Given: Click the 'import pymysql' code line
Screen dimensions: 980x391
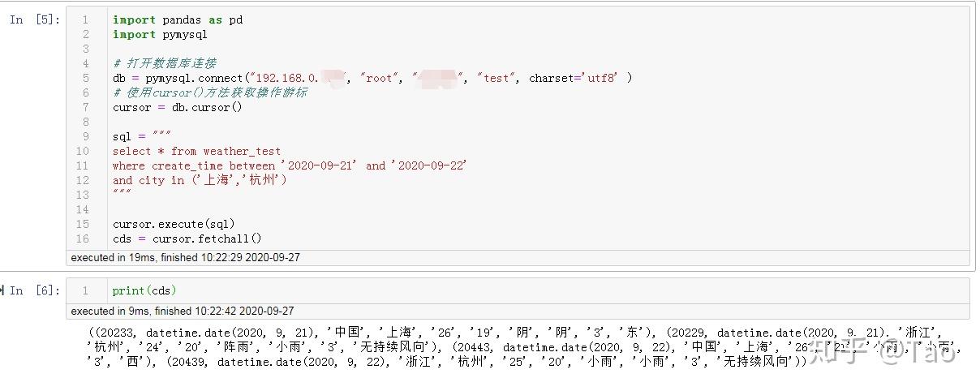Looking at the screenshot, I should (x=160, y=34).
